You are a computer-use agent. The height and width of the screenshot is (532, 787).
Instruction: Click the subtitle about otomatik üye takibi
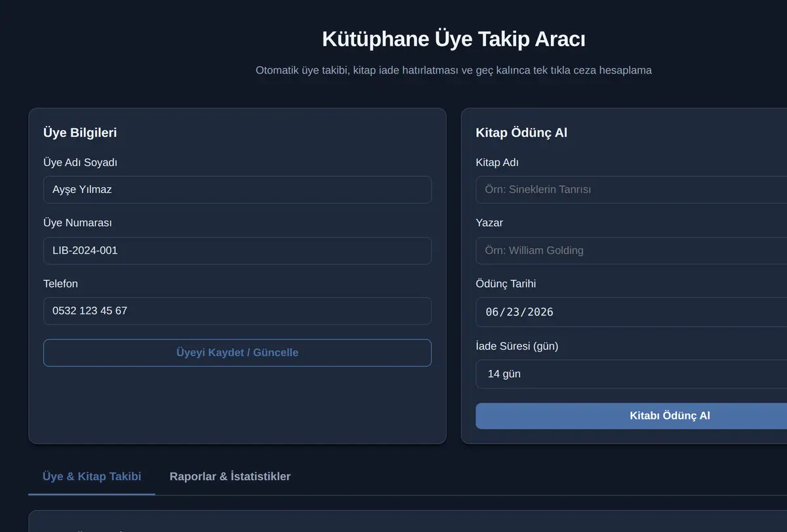click(454, 70)
